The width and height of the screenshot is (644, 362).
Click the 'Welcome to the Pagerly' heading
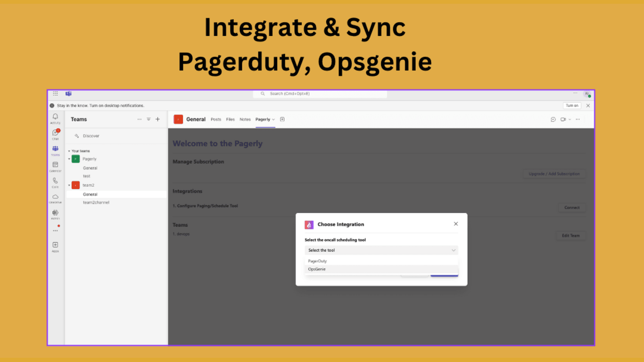[218, 144]
